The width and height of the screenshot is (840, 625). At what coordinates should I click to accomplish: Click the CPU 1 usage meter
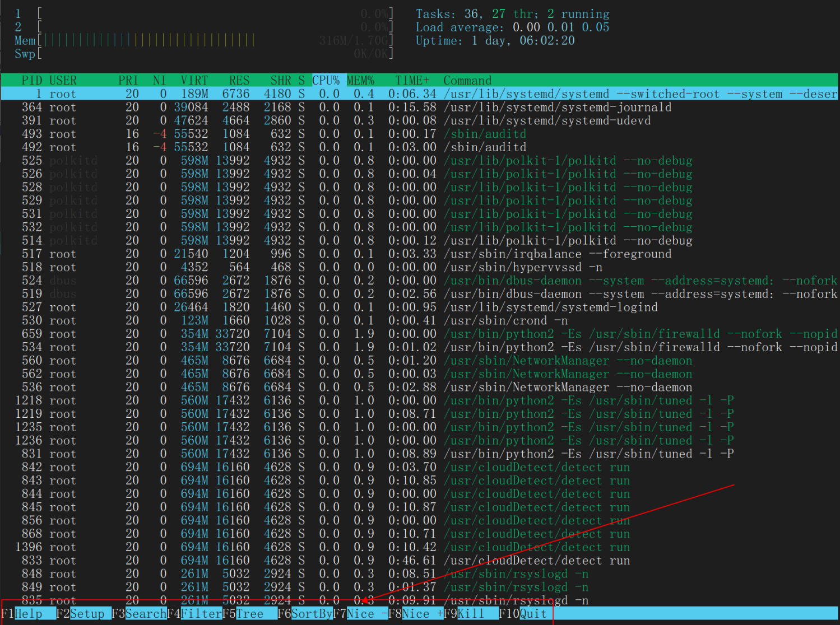click(204, 13)
